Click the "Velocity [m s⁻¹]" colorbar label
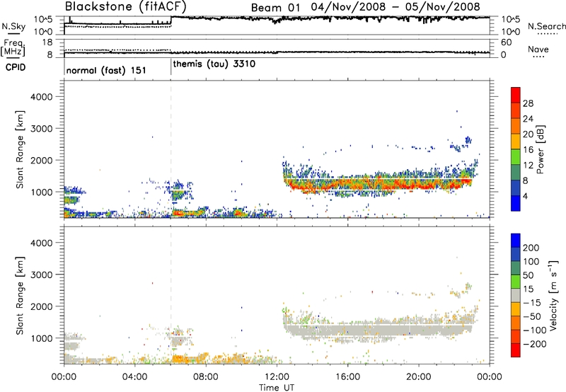566x392 pixels. coord(553,295)
